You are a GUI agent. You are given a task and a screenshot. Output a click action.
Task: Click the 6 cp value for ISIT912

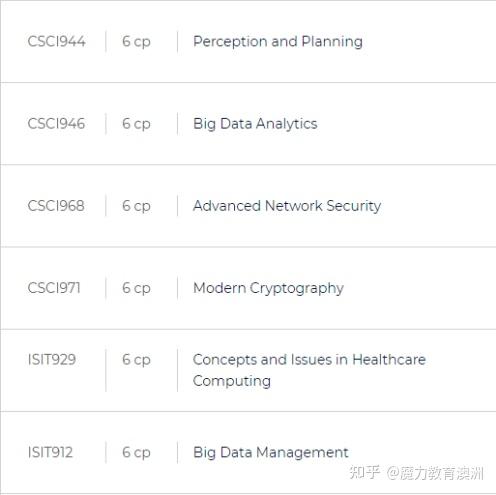point(136,453)
